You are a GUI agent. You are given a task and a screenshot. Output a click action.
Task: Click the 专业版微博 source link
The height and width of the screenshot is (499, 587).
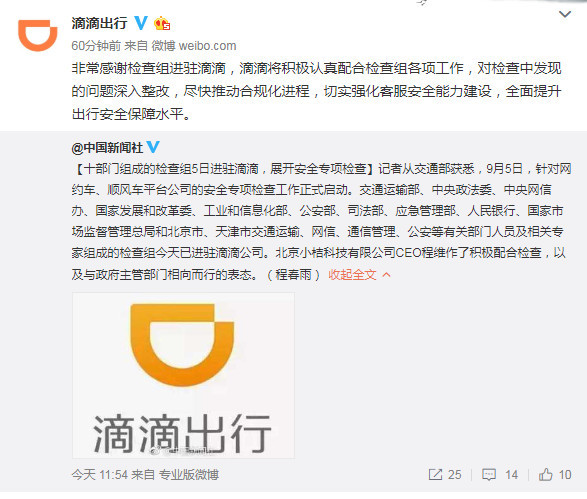tap(189, 475)
